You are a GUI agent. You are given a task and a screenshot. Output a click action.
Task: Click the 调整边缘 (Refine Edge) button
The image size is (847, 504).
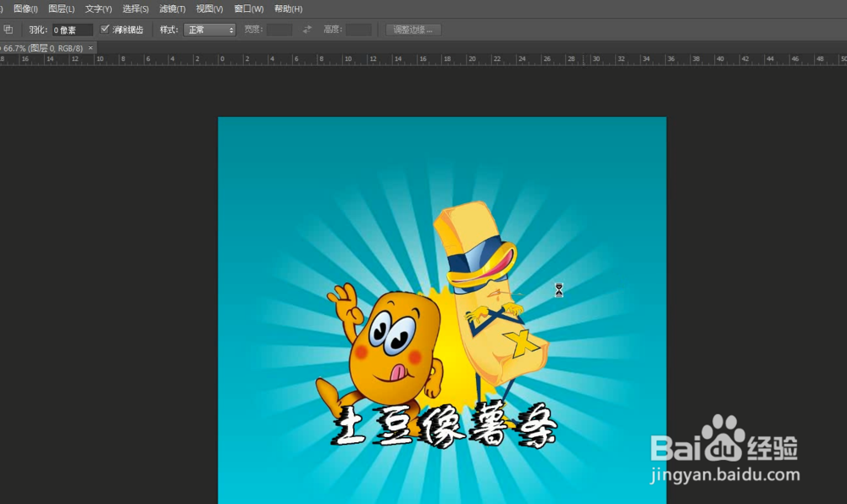tap(415, 29)
